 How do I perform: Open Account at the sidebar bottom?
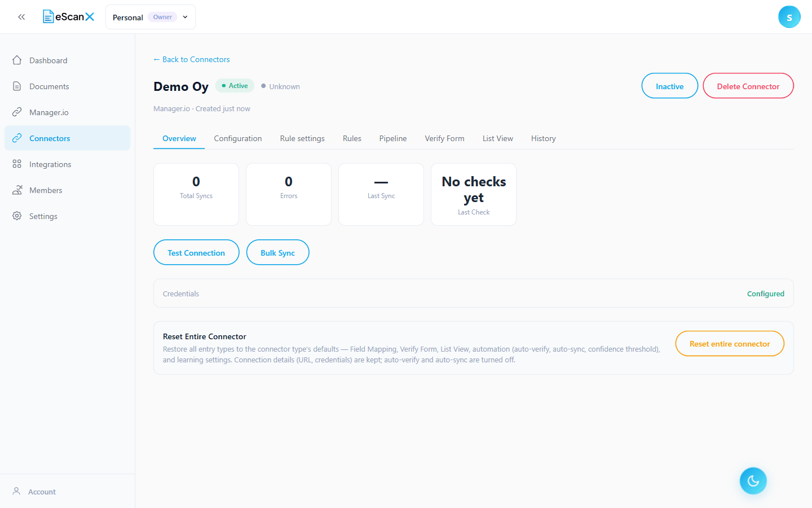pyautogui.click(x=67, y=492)
